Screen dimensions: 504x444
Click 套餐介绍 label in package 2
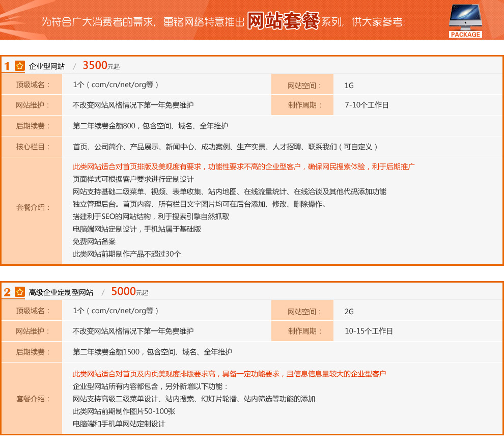[x=33, y=399]
